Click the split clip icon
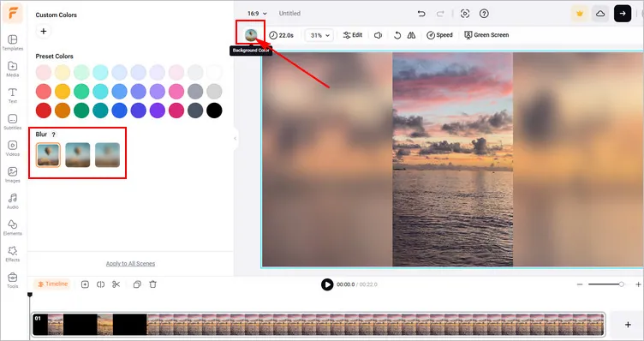This screenshot has height=341, width=644. coord(101,284)
